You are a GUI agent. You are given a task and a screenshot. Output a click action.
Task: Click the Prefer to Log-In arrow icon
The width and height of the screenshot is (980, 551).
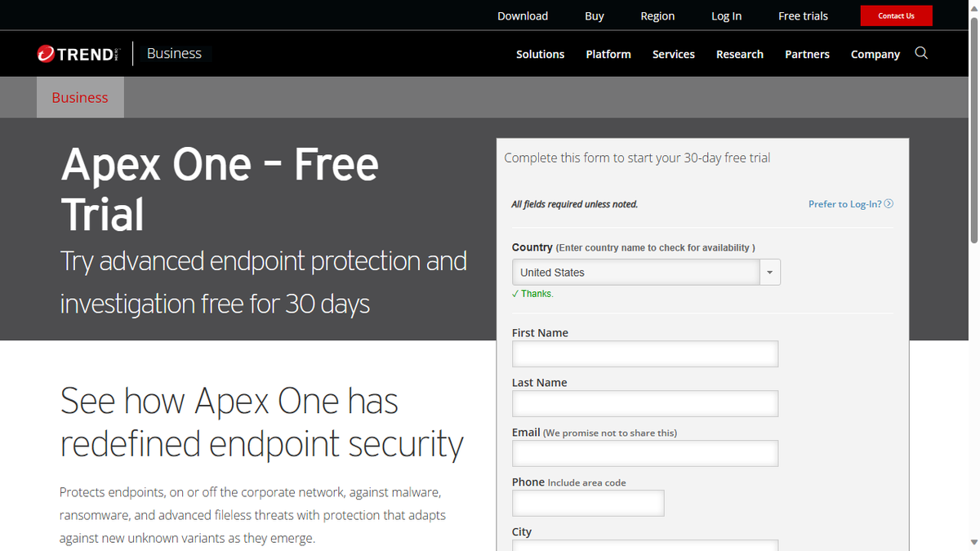(x=889, y=203)
